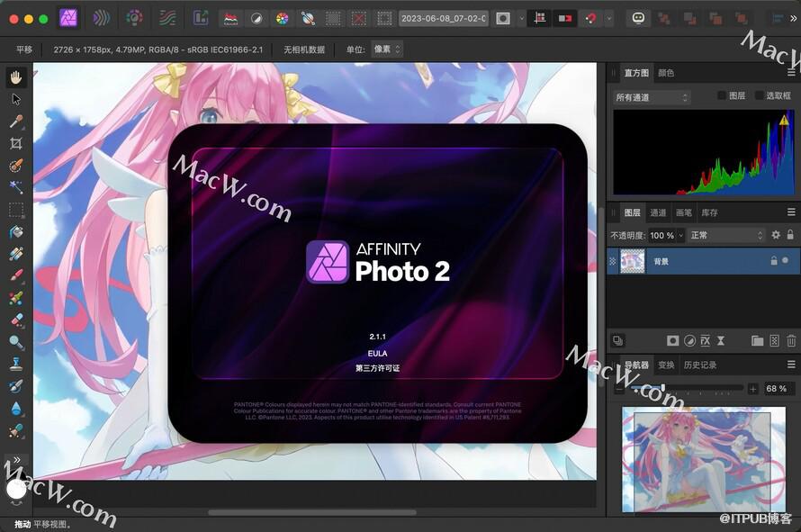Viewport: 801px width, 532px height.
Task: Click the Live Filters hourglass icon
Action: 720,341
